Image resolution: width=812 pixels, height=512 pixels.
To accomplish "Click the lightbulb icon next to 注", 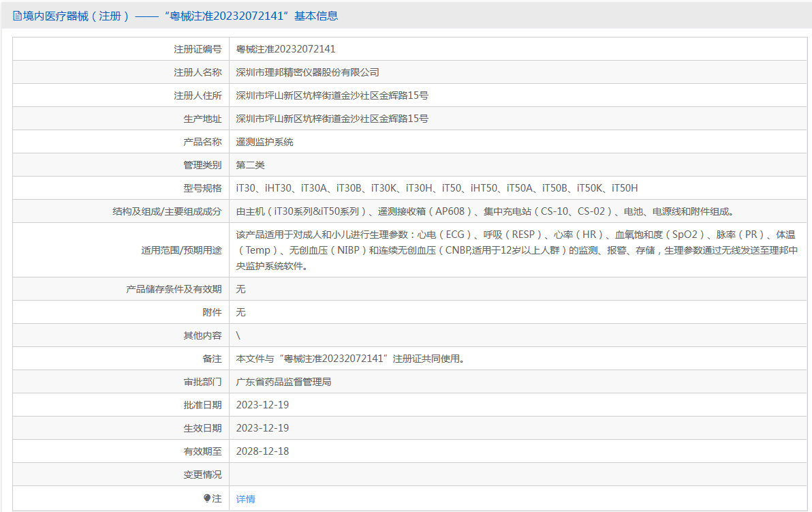I will pyautogui.click(x=206, y=498).
